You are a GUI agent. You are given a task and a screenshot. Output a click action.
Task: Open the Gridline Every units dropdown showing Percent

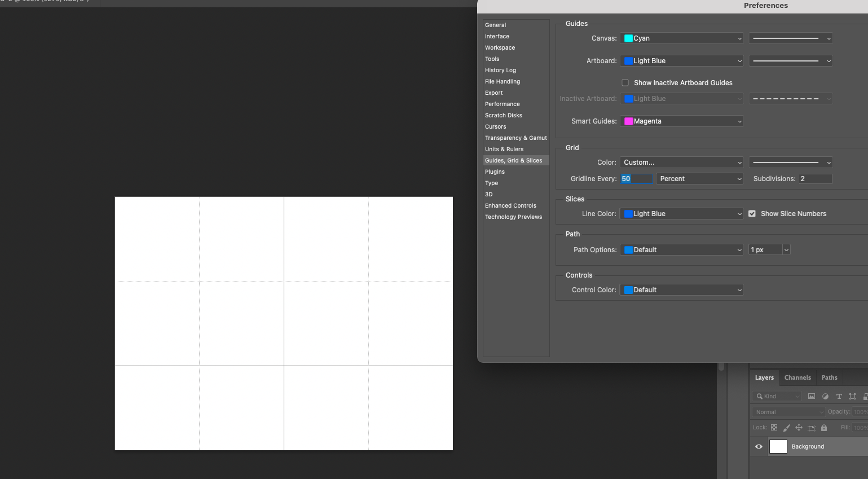tap(699, 178)
